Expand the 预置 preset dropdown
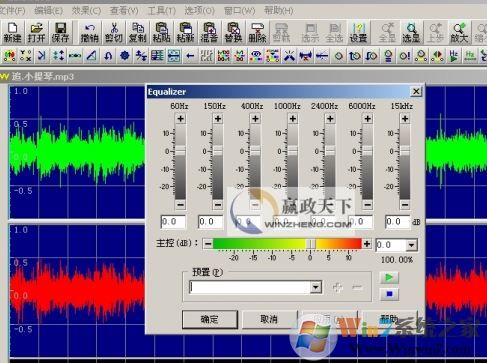The height and width of the screenshot is (363, 487). (x=316, y=287)
